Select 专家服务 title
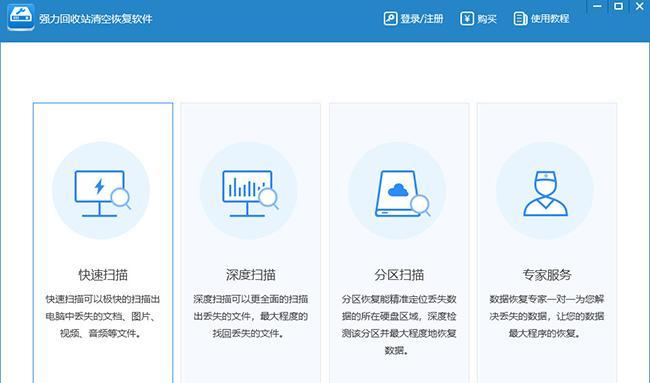Viewport: 650px width, 383px height. 547,275
